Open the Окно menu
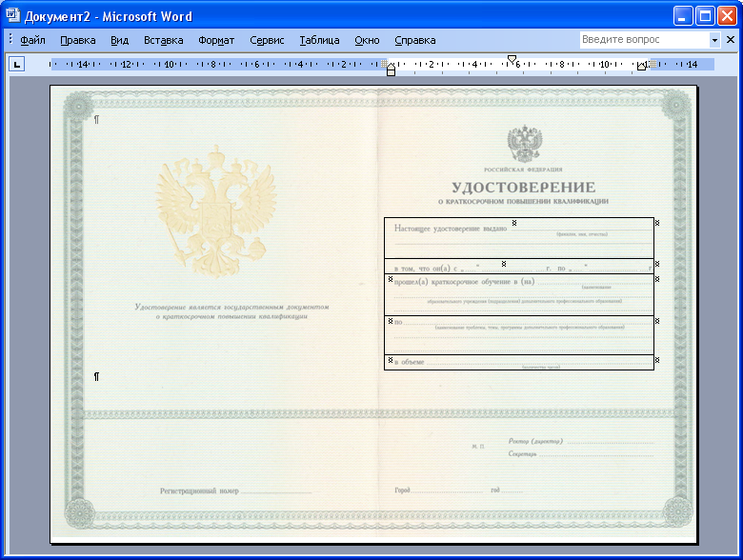This screenshot has width=743, height=560. coord(367,40)
